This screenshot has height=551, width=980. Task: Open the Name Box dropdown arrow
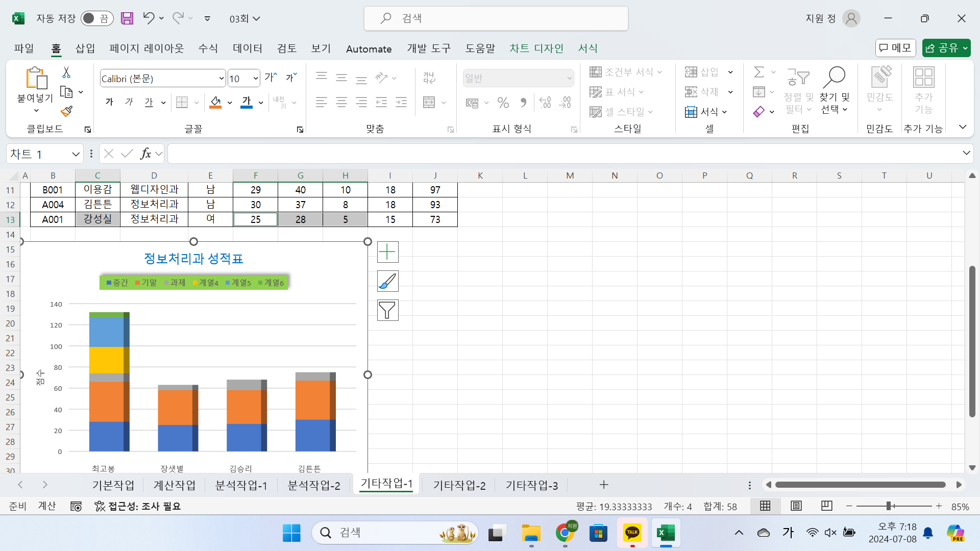[x=76, y=154]
